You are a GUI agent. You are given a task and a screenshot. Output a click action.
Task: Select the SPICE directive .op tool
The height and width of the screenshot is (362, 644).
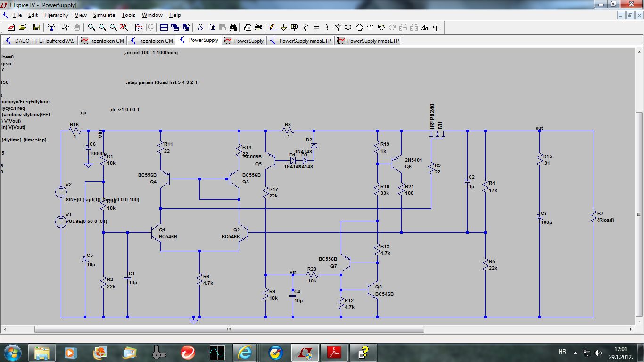[436, 27]
